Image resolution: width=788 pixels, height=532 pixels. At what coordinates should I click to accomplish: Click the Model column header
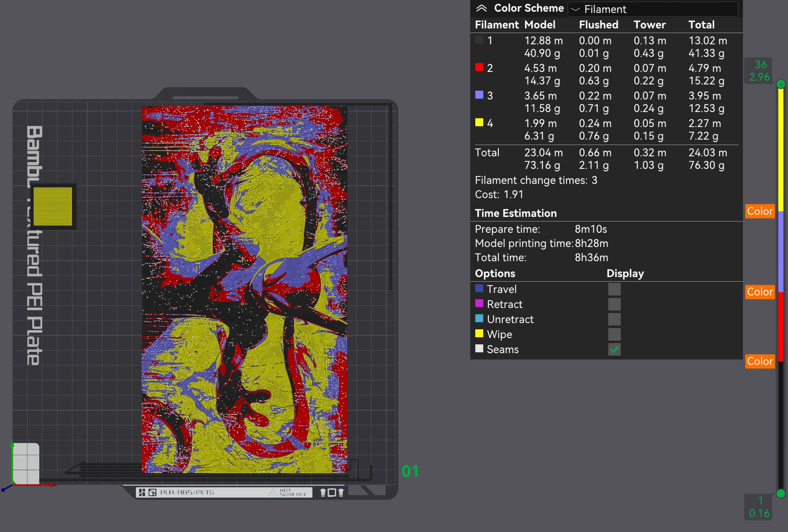[540, 25]
